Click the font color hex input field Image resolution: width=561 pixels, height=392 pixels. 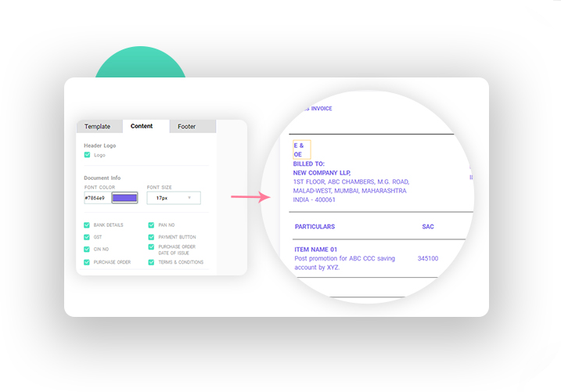pyautogui.click(x=97, y=199)
